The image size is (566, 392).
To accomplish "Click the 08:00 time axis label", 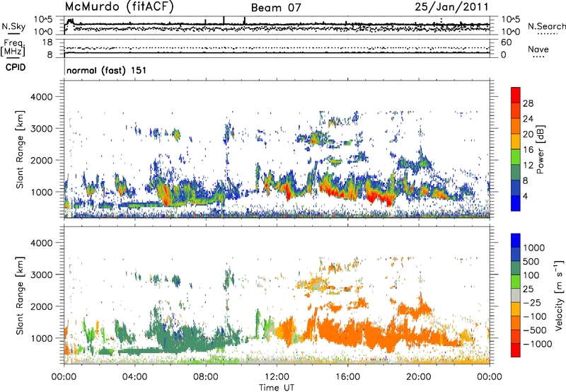I will (206, 377).
